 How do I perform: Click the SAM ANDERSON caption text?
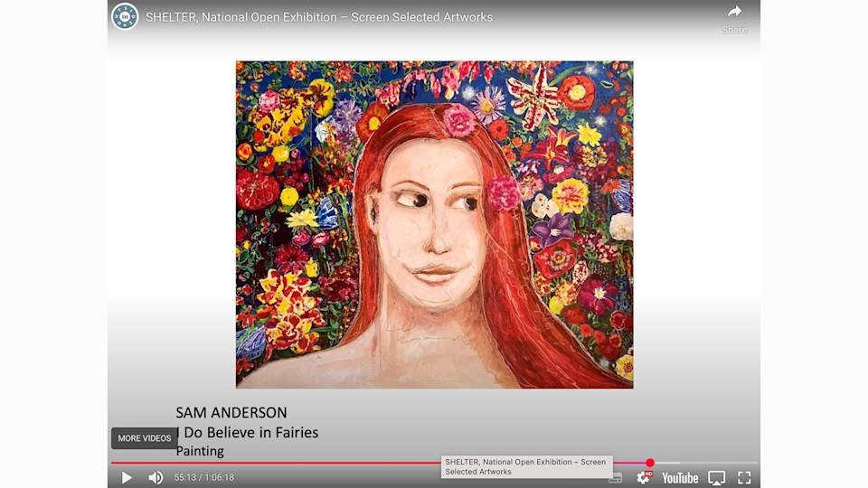tap(231, 413)
